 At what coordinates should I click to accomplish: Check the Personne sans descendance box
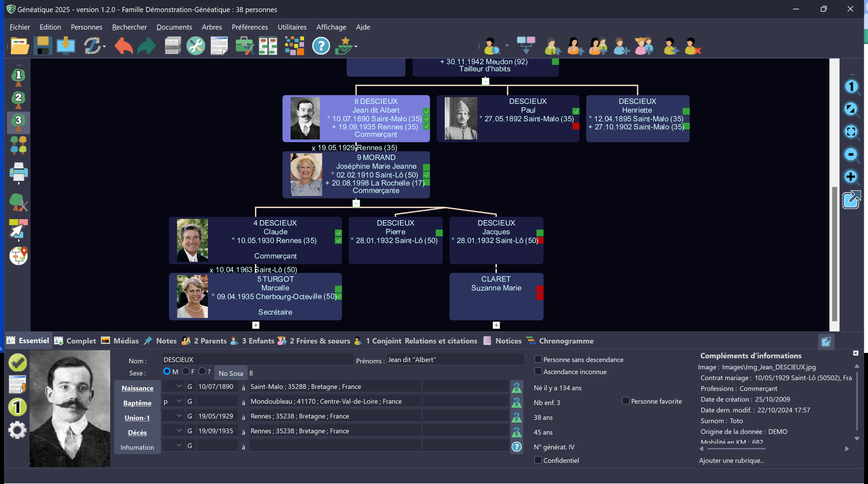click(538, 359)
